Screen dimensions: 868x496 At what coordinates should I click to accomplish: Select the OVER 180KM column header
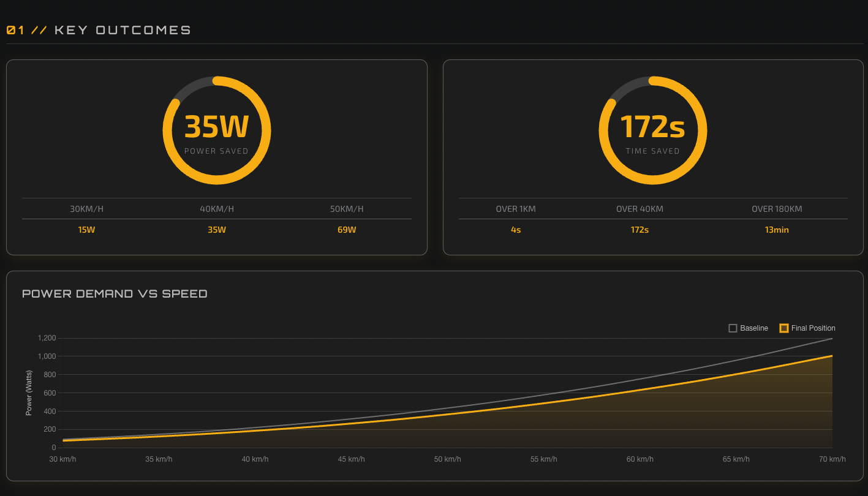(x=776, y=209)
